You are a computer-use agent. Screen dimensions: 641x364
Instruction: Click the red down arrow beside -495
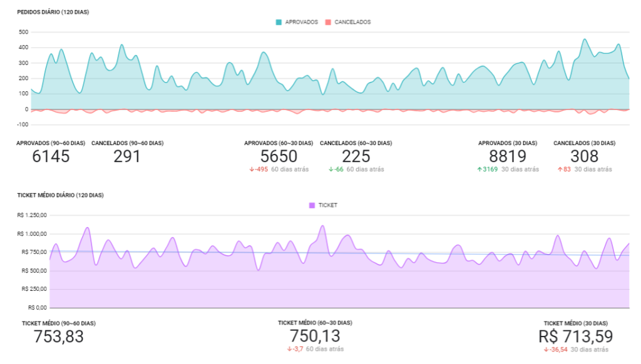[251, 169]
